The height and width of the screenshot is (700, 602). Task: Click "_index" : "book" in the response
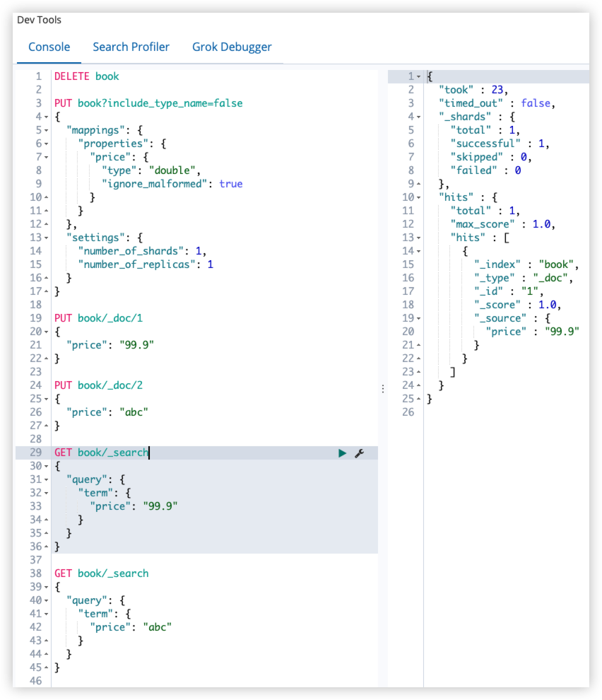coord(526,264)
